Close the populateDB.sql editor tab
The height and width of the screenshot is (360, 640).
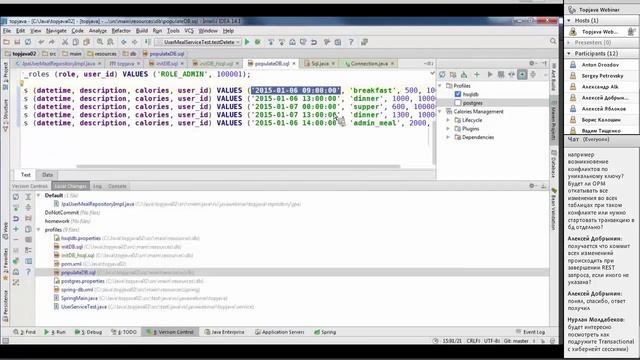(294, 64)
